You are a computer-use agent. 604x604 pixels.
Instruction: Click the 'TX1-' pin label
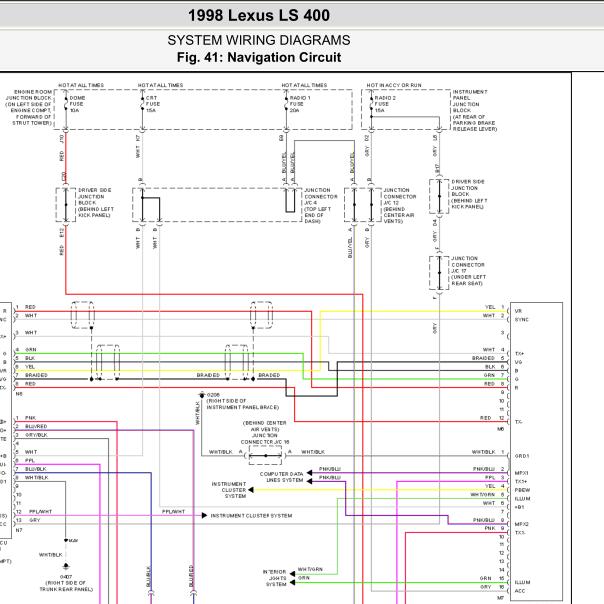tap(520, 532)
